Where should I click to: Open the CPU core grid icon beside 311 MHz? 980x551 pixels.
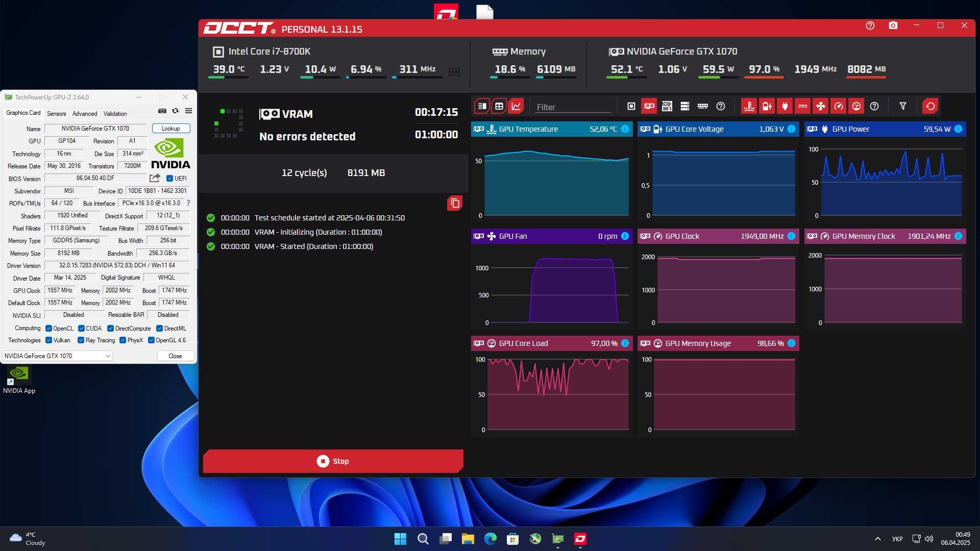pyautogui.click(x=454, y=72)
